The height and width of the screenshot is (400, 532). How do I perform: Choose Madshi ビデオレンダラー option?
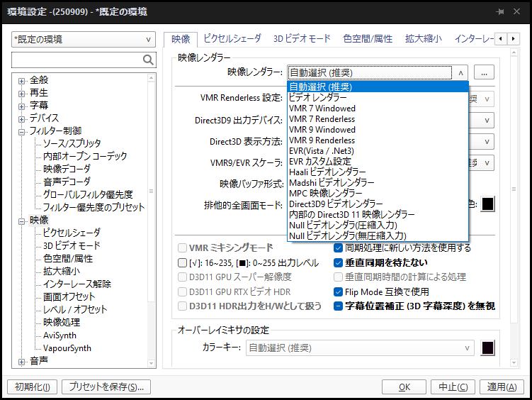332,182
